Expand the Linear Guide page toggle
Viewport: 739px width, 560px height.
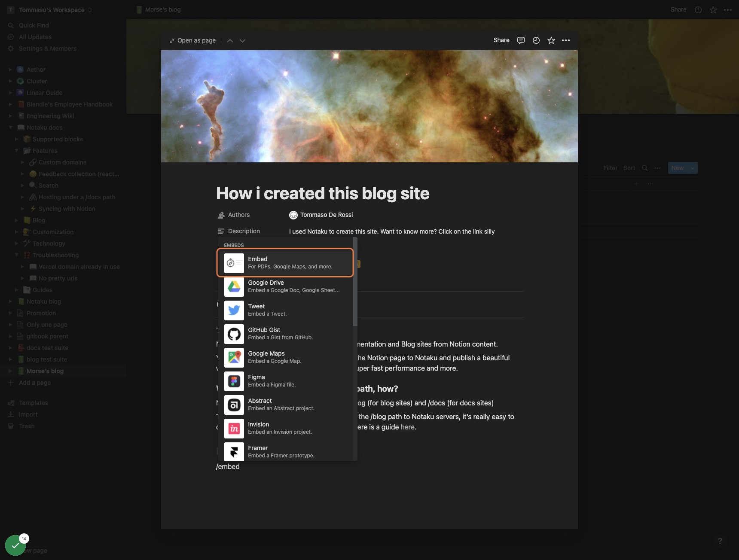tap(10, 93)
